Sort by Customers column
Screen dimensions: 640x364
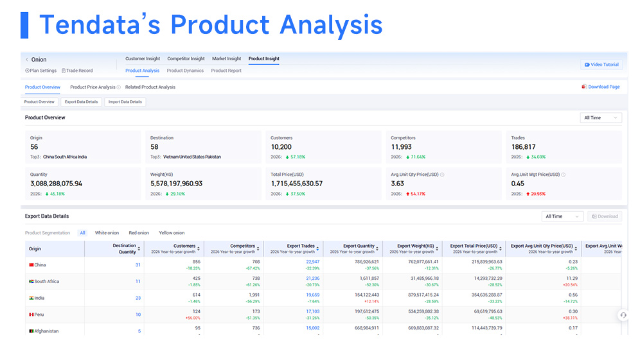click(x=199, y=248)
